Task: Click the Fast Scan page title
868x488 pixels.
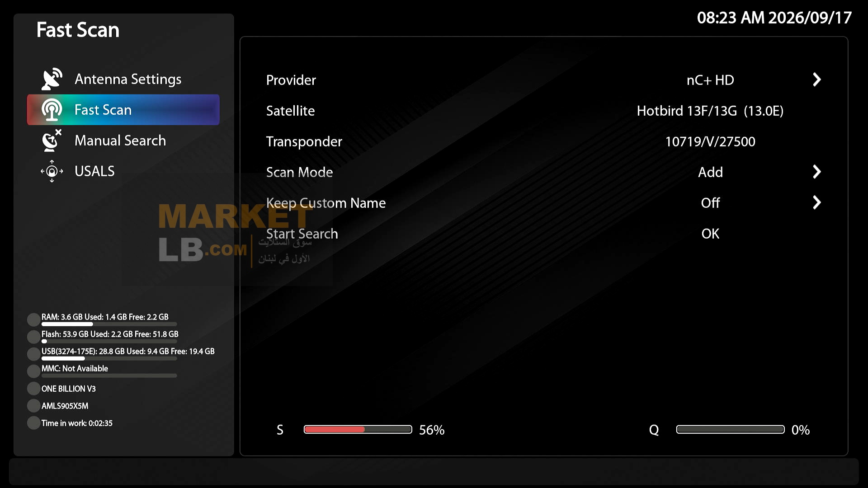Action: pyautogui.click(x=78, y=30)
